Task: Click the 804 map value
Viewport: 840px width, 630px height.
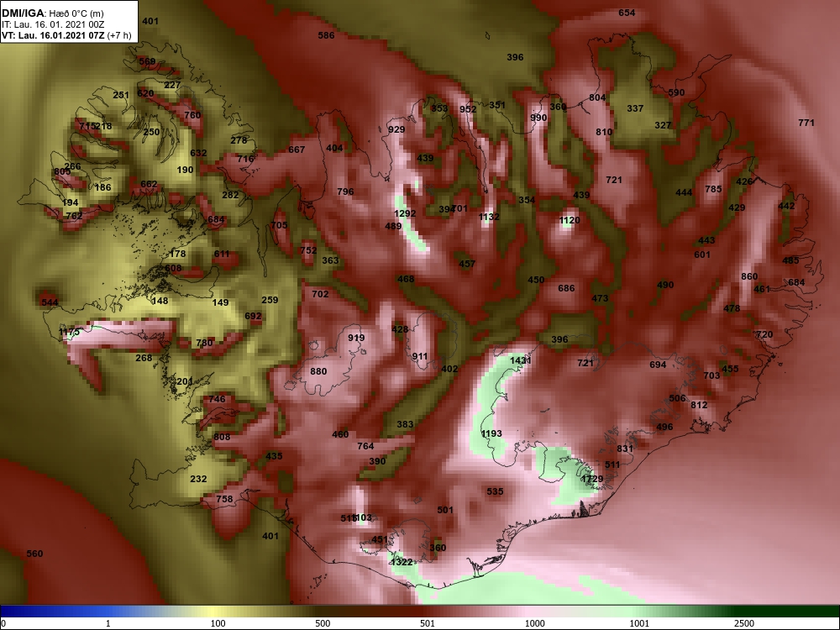Action: tap(596, 97)
